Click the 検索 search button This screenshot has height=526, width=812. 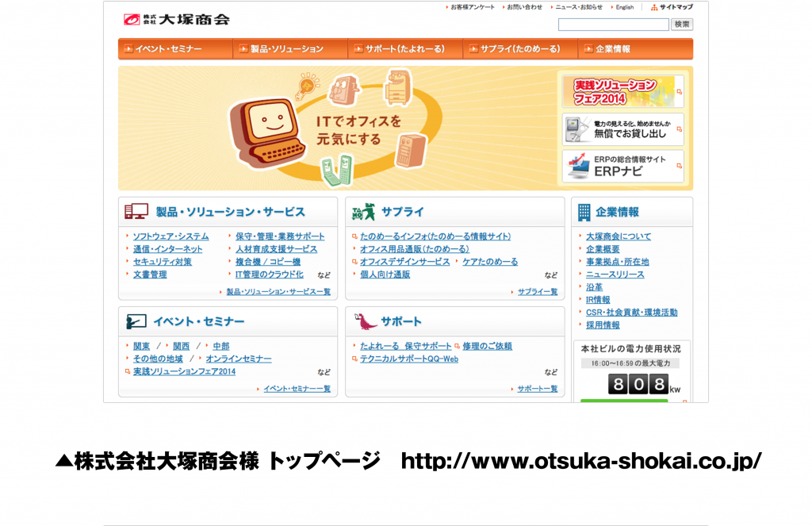tap(682, 25)
